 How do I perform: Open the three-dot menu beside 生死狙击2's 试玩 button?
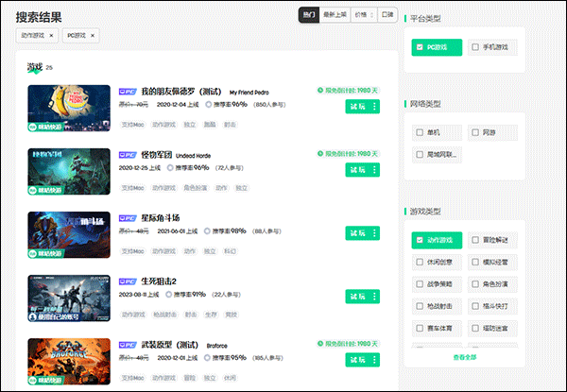pyautogui.click(x=374, y=297)
